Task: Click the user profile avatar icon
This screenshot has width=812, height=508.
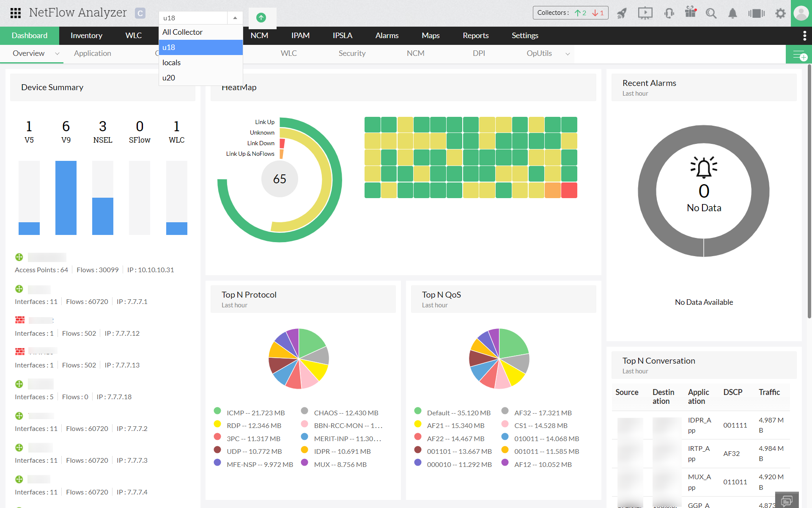Action: pos(801,13)
